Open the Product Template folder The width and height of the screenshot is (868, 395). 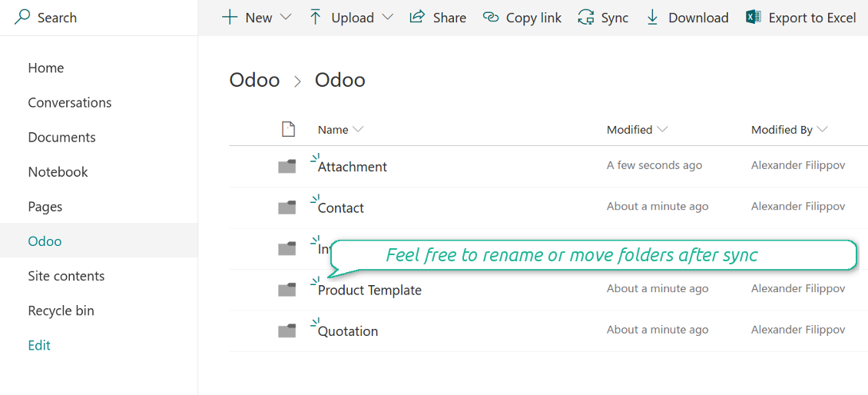tap(369, 290)
